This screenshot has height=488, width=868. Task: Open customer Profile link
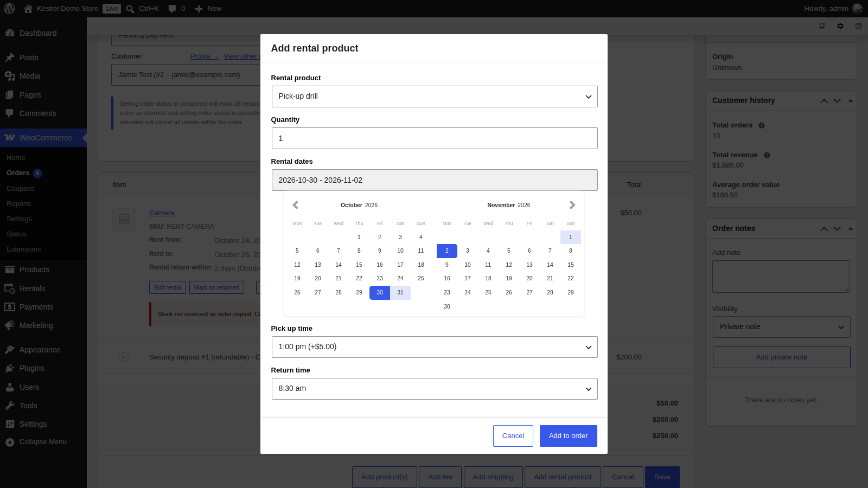pyautogui.click(x=205, y=56)
